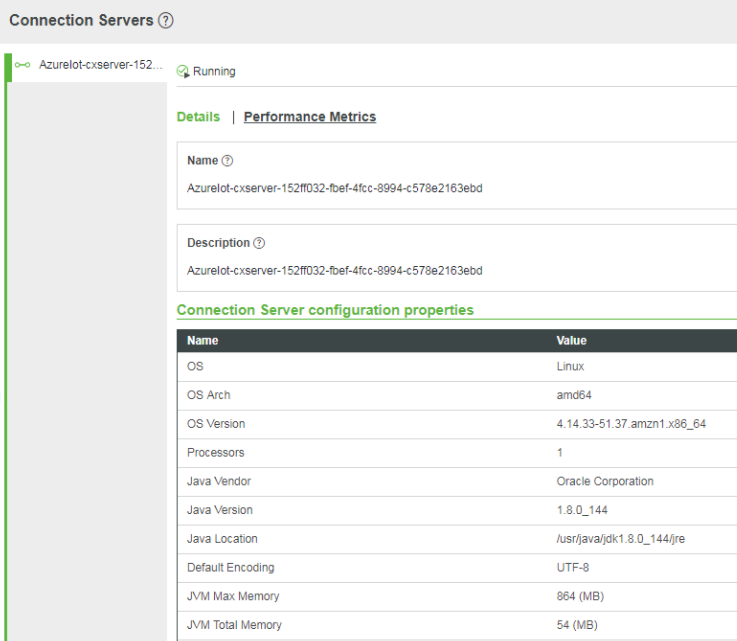The width and height of the screenshot is (737, 641).
Task: Select the amd64 value
Action: (x=574, y=395)
